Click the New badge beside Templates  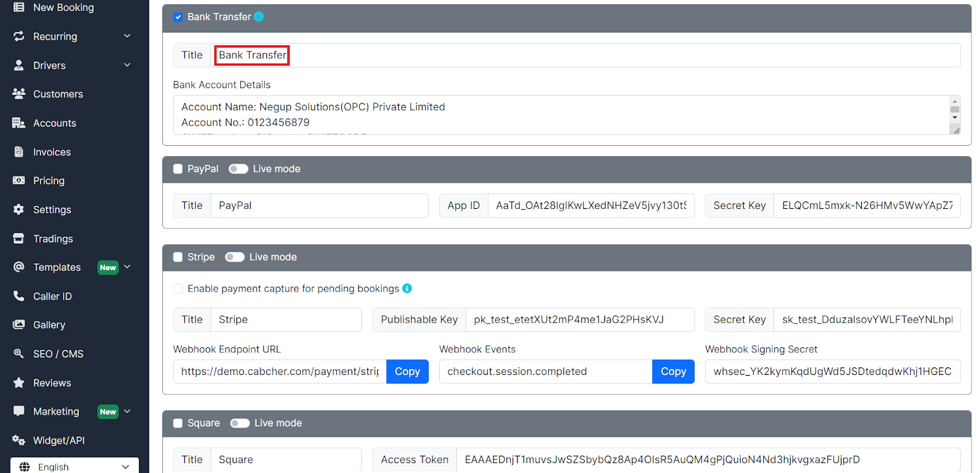click(108, 268)
